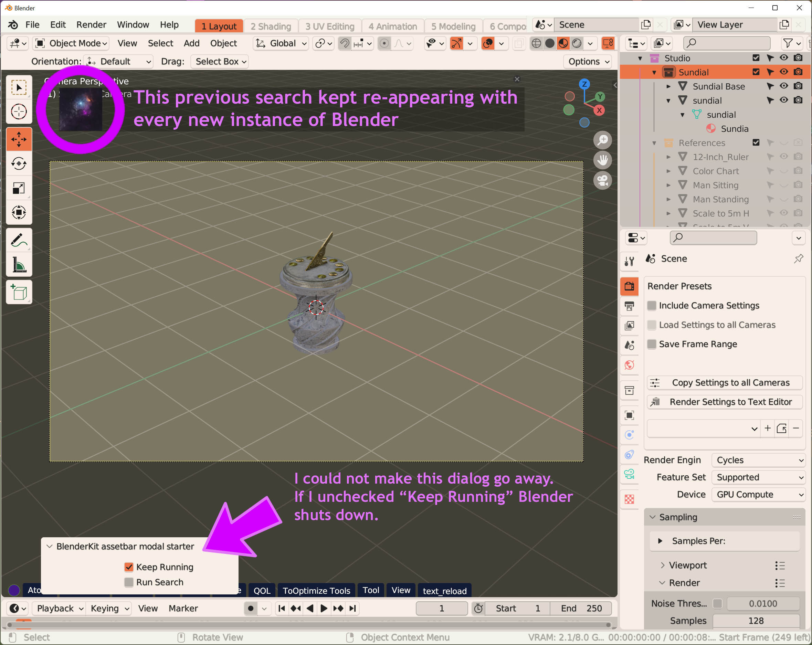Enable the Run Search checkbox
This screenshot has width=812, height=645.
click(129, 582)
